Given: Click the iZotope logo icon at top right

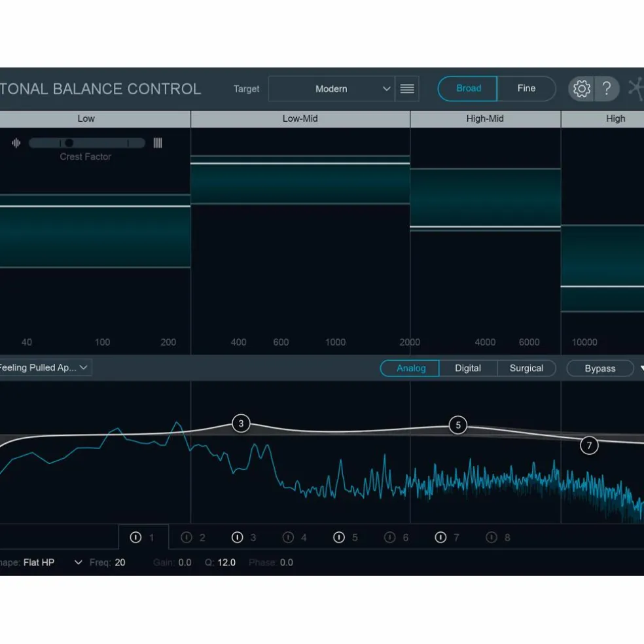Looking at the screenshot, I should point(636,89).
